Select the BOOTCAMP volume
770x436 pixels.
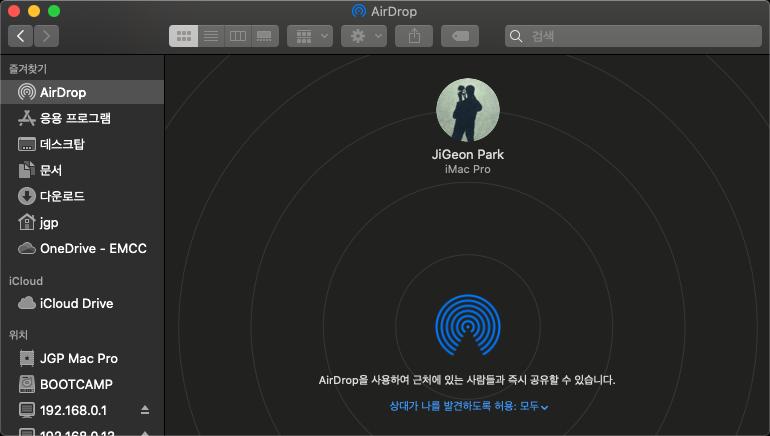pos(82,384)
